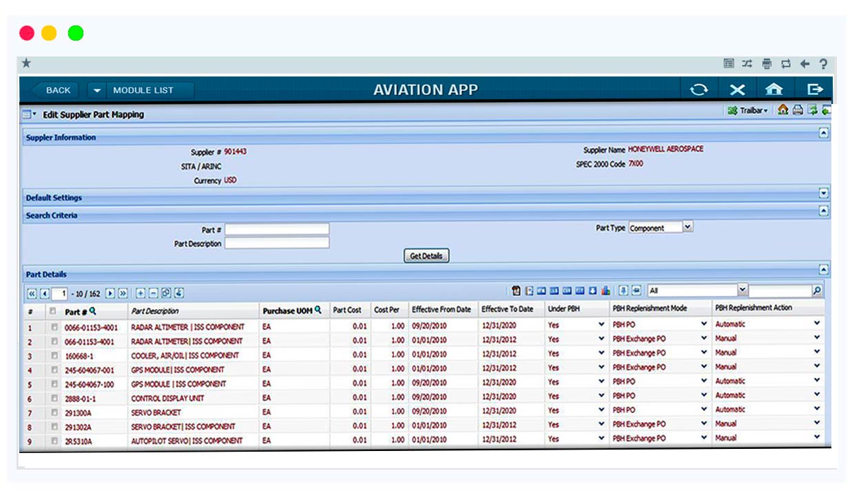
Task: Check the box for part 2R5310A
Action: click(x=54, y=441)
